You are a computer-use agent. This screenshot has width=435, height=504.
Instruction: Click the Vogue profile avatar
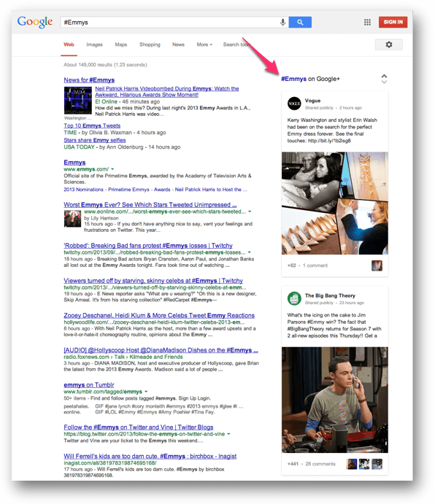click(x=294, y=104)
